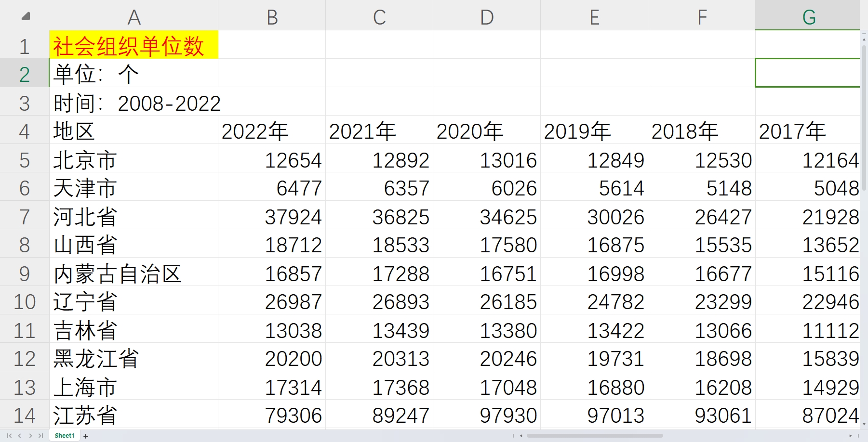Click the horizontal scrollbar thumb
This screenshot has height=442, width=868.
[595, 436]
